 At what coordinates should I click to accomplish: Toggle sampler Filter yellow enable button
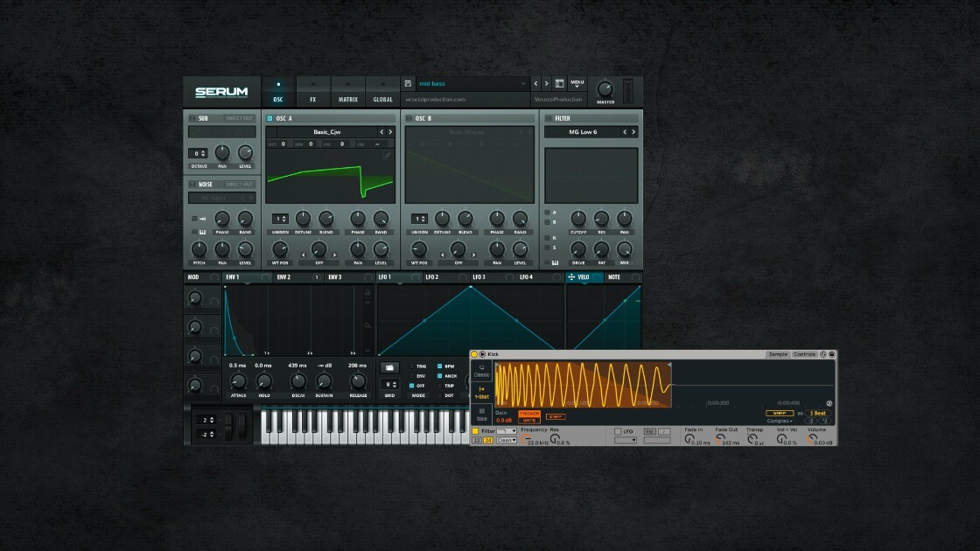click(475, 431)
